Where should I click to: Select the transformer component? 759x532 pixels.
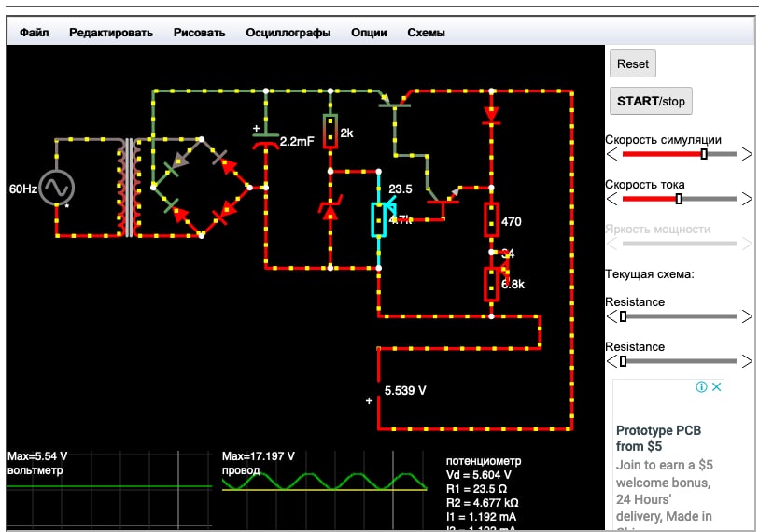(129, 188)
